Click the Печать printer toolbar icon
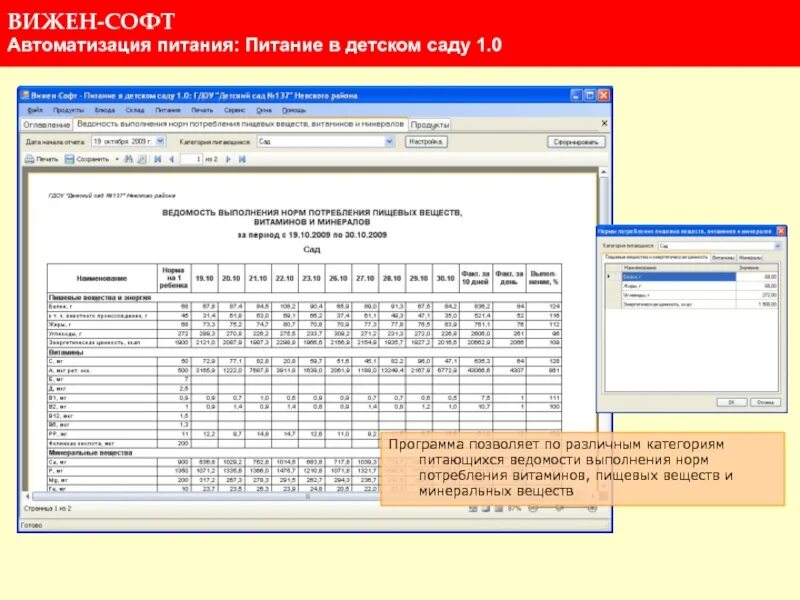The height and width of the screenshot is (600, 800). click(x=30, y=159)
